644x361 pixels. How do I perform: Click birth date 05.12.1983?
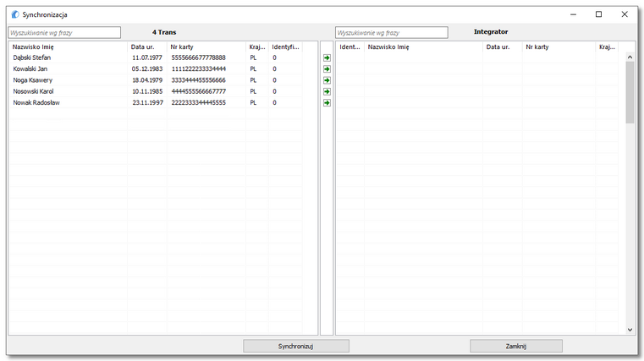[147, 69]
